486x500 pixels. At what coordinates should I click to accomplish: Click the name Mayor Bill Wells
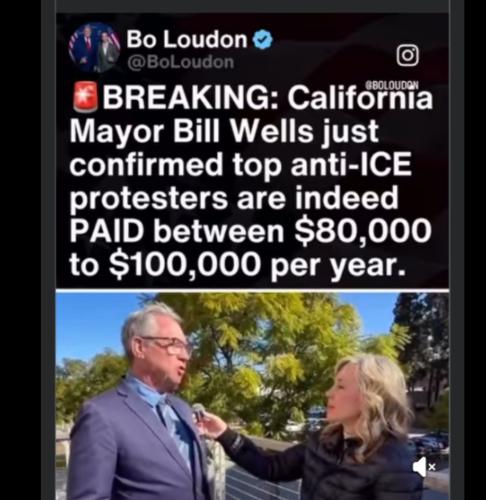tap(192, 131)
